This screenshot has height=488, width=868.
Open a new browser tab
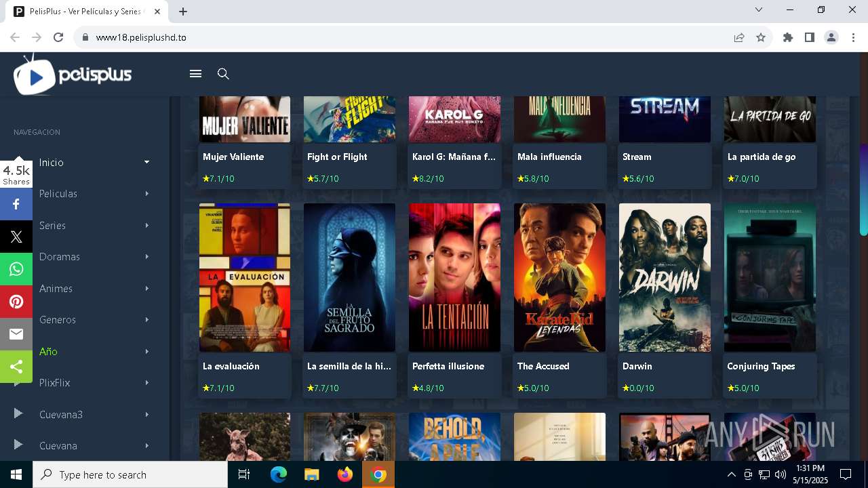(183, 11)
